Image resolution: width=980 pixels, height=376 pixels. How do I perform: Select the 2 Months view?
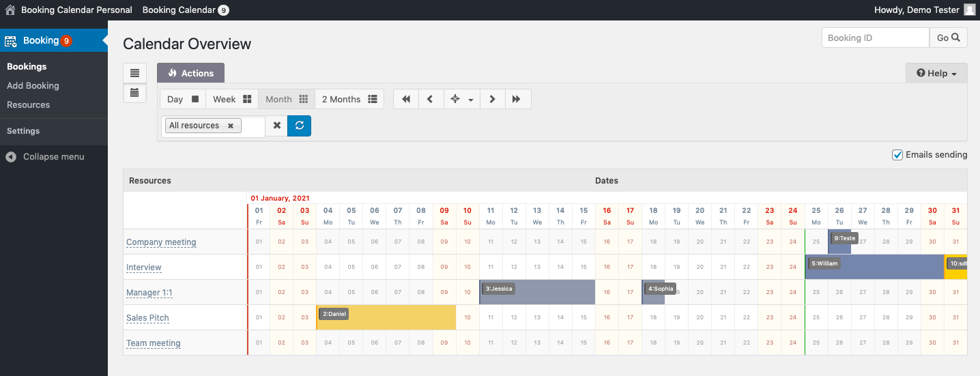coord(349,99)
